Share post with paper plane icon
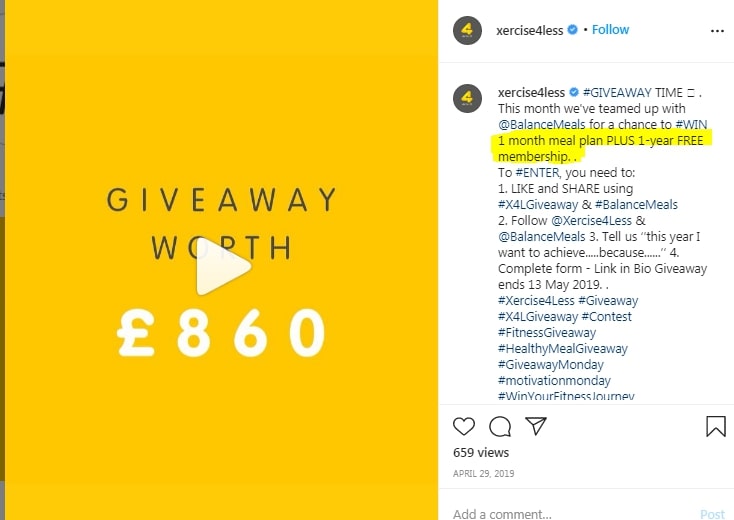This screenshot has height=520, width=734. coord(536,425)
